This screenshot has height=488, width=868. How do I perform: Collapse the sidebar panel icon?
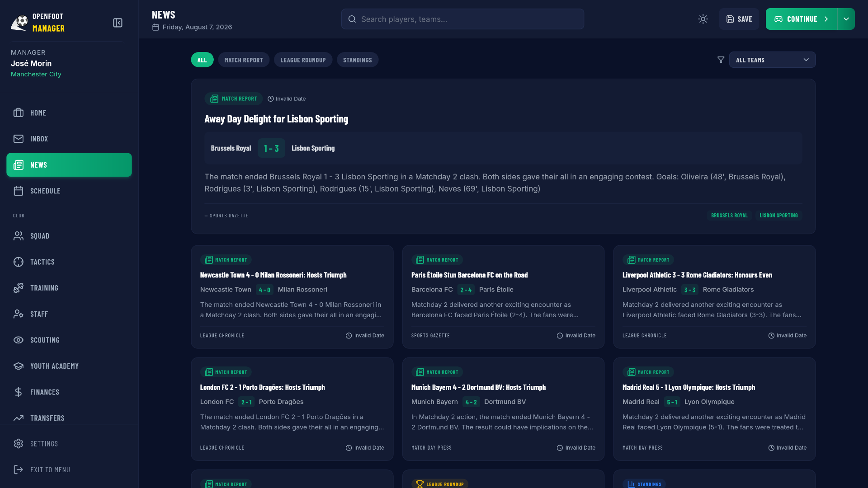[118, 23]
